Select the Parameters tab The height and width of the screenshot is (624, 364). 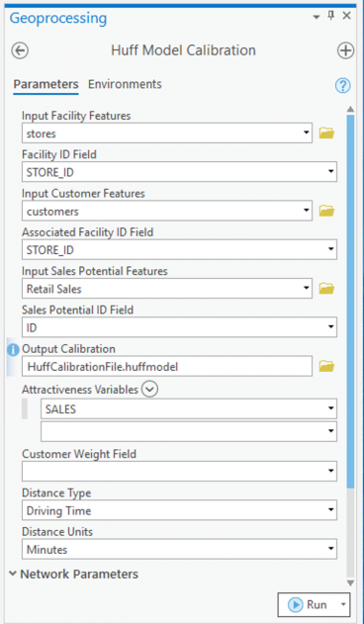45,84
